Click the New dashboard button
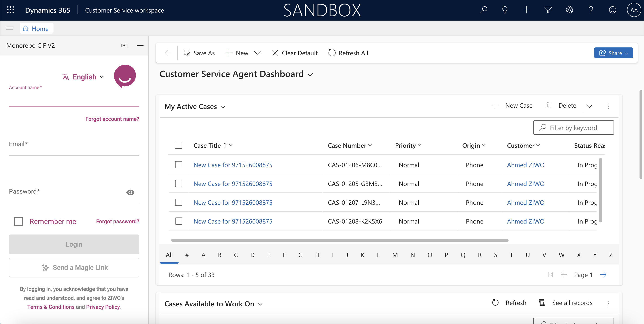Image resolution: width=644 pixels, height=324 pixels. 236,53
